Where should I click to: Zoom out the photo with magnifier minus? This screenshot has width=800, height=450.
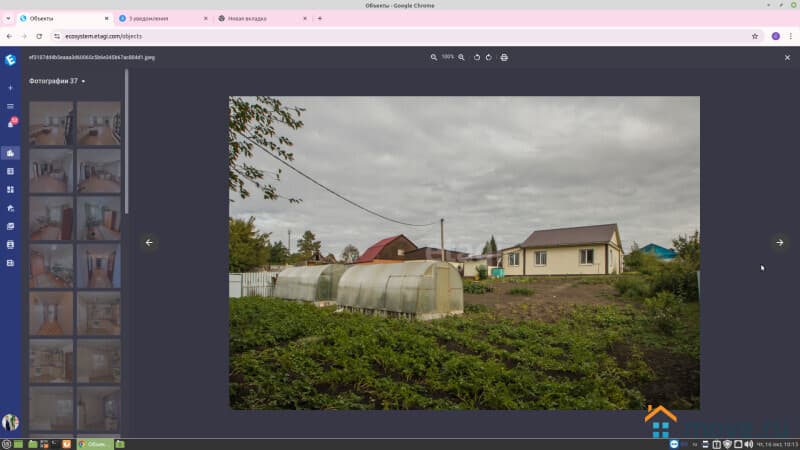tap(434, 57)
